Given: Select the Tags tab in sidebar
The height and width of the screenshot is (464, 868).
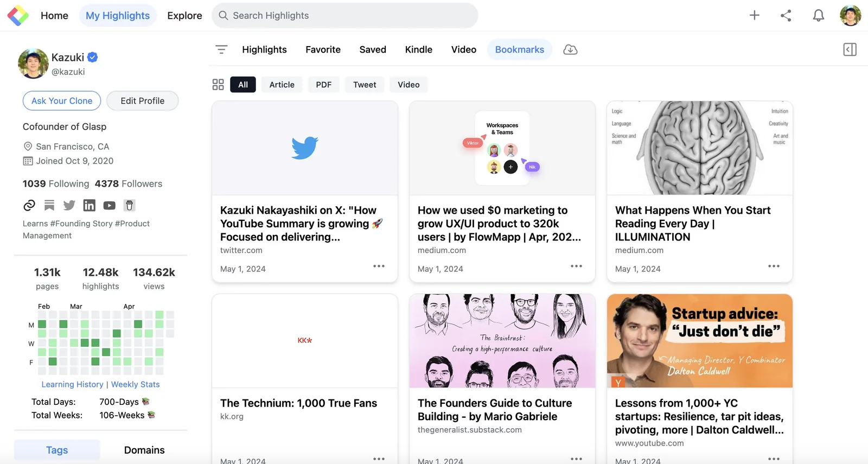Looking at the screenshot, I should 57,450.
